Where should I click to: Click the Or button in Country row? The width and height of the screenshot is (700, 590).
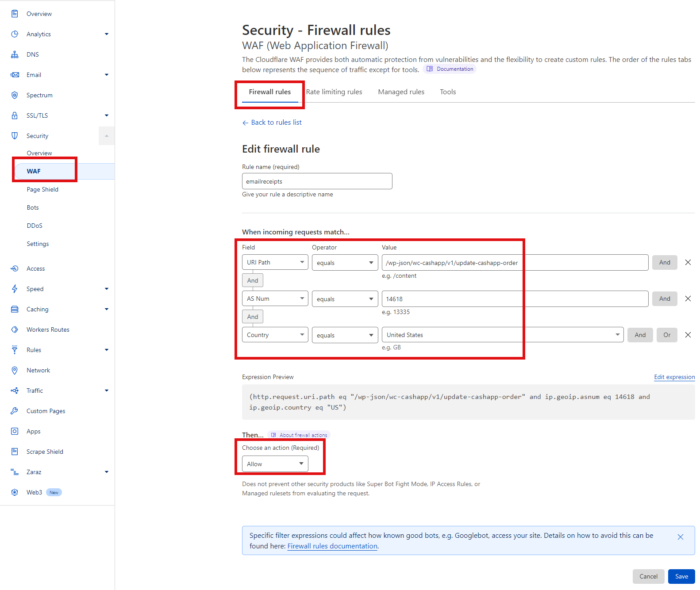click(x=667, y=335)
